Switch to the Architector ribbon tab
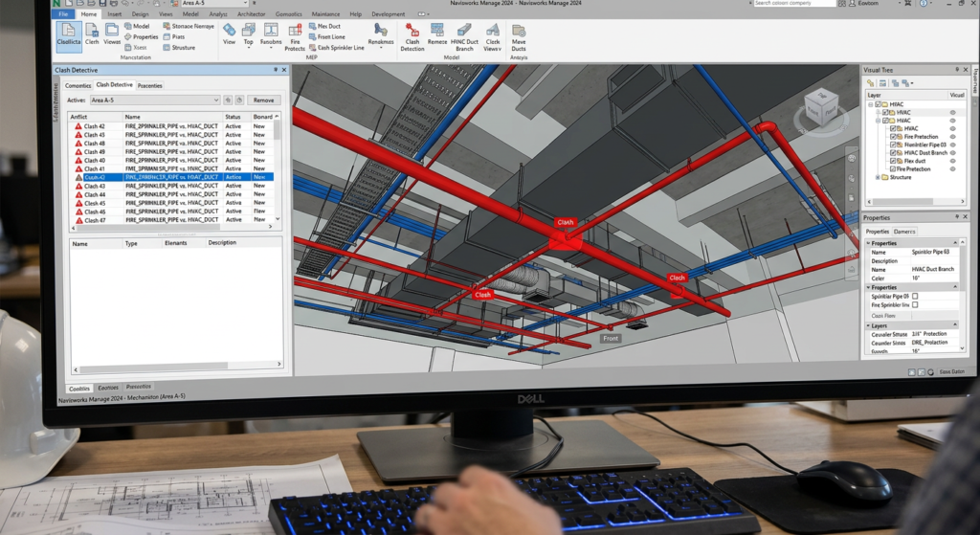This screenshot has width=980, height=535. point(252,13)
